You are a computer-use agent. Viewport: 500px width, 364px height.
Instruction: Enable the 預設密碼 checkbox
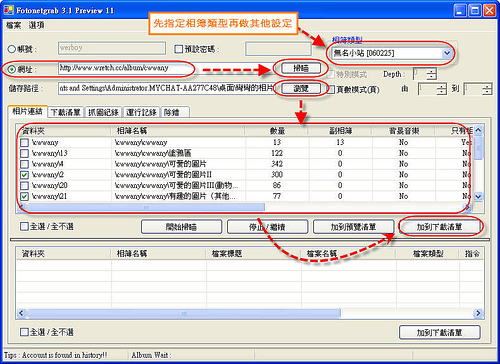point(179,49)
